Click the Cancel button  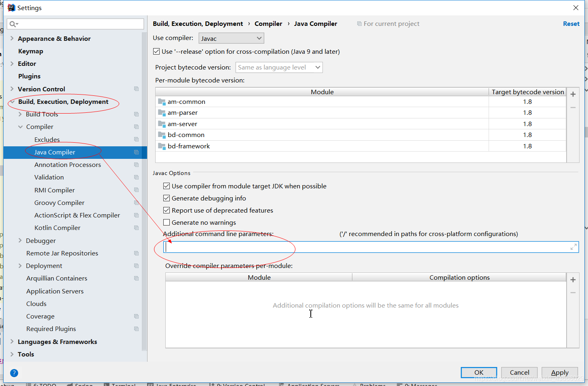519,373
